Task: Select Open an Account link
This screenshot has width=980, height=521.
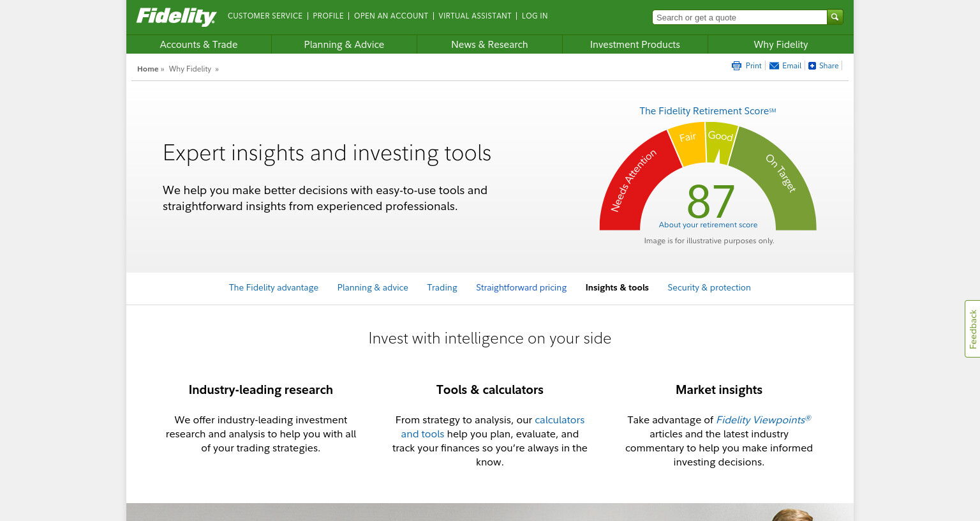Action: coord(391,16)
